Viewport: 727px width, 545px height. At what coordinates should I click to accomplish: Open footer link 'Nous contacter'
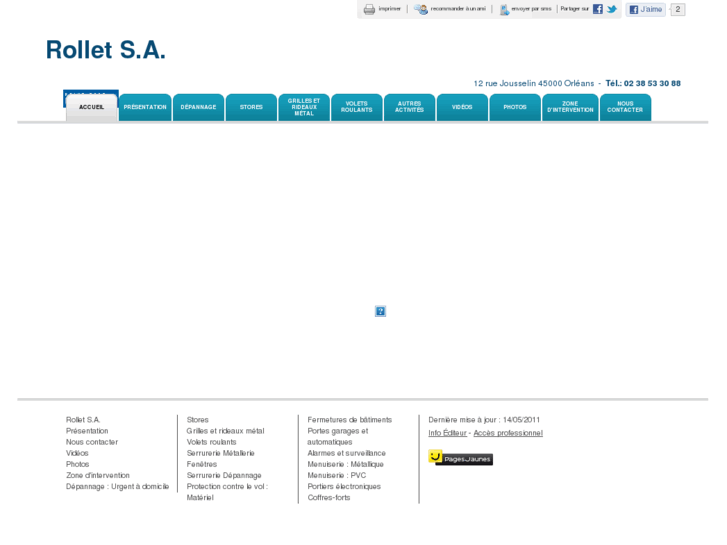point(92,442)
